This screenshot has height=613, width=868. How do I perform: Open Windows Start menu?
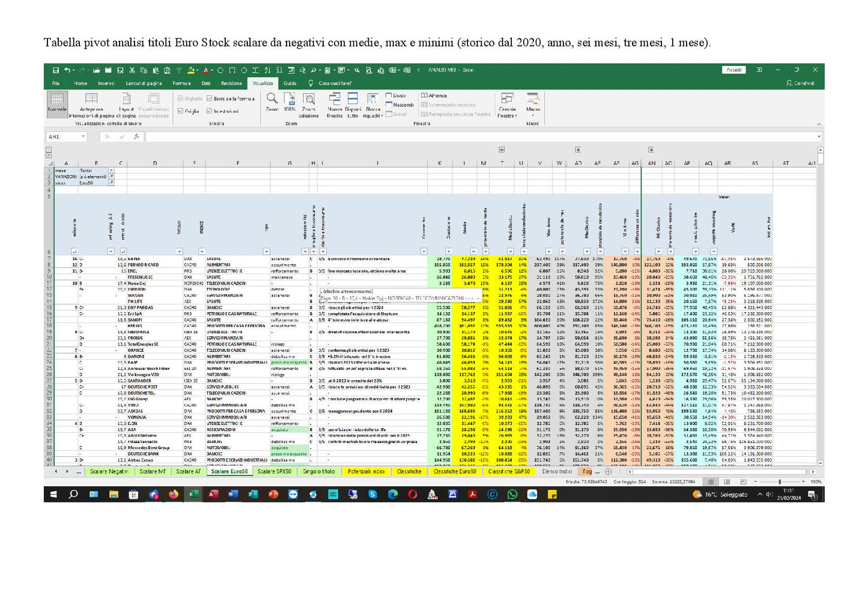click(x=53, y=494)
